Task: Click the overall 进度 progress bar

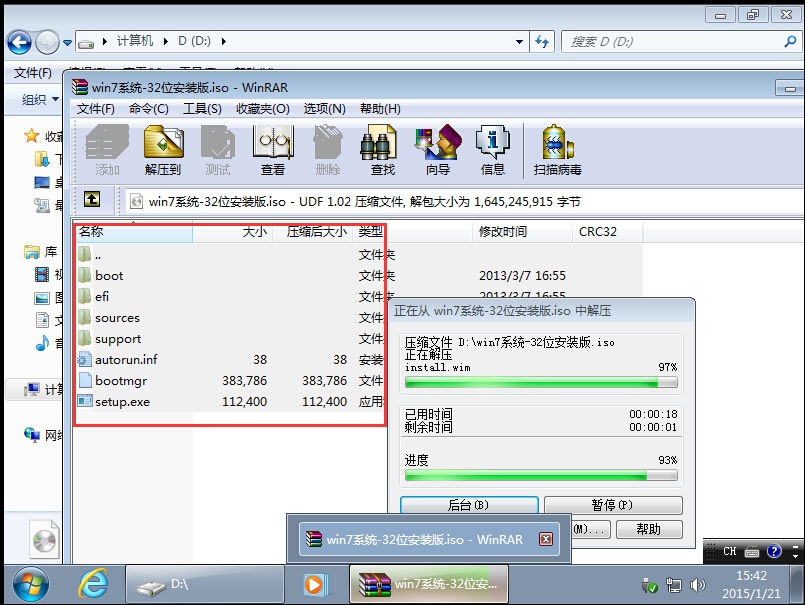Action: [541, 475]
